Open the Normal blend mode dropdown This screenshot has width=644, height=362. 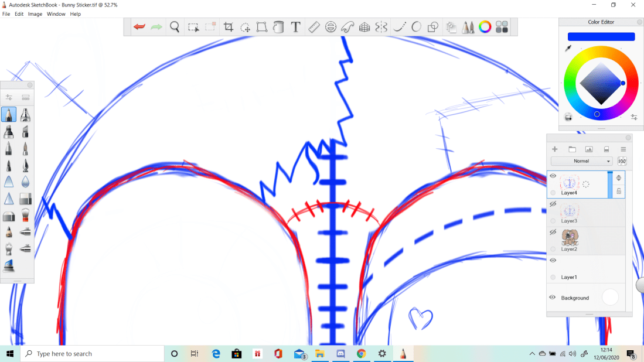coord(581,160)
